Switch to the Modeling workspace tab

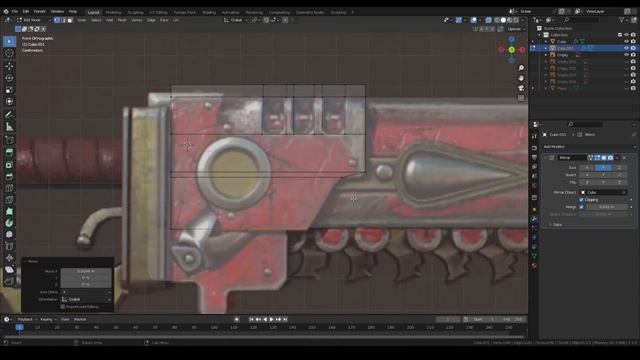tap(113, 12)
